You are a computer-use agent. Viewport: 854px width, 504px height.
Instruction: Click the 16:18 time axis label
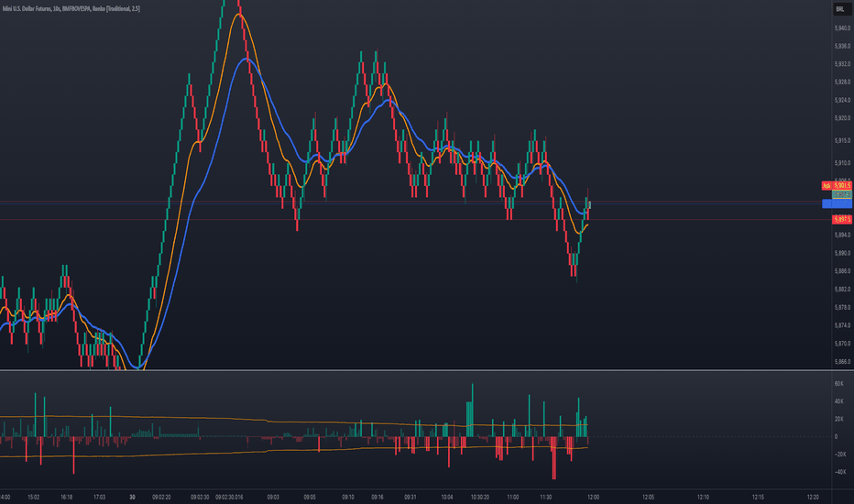(67, 497)
